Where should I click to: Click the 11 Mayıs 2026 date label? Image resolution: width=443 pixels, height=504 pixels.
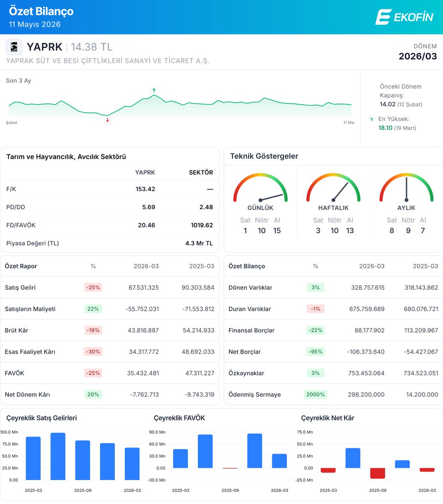pyautogui.click(x=34, y=24)
